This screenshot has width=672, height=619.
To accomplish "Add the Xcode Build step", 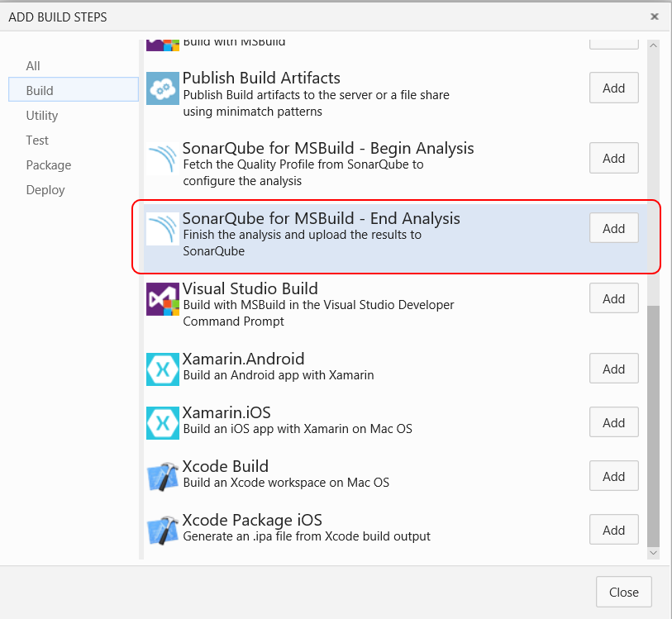I will point(613,476).
